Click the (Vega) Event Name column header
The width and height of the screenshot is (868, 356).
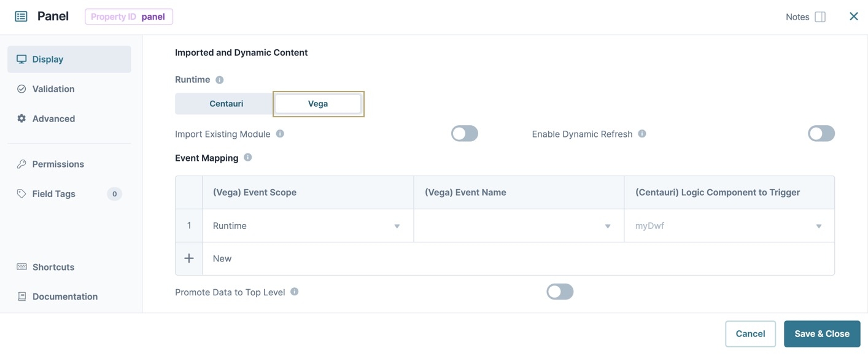click(519, 193)
